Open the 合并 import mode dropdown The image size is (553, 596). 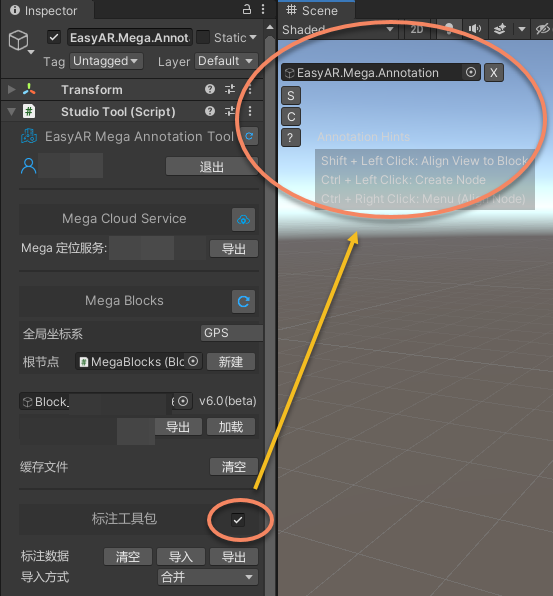208,577
